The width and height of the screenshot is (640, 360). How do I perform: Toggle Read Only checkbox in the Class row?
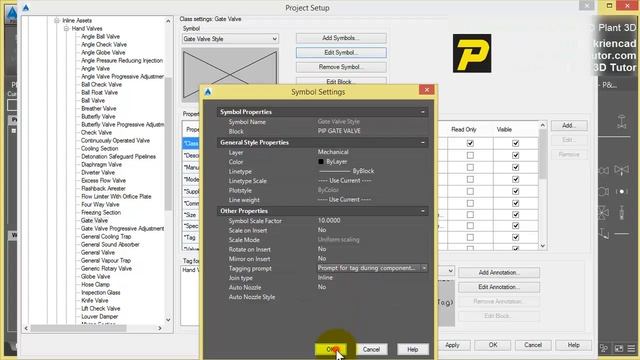coord(470,143)
